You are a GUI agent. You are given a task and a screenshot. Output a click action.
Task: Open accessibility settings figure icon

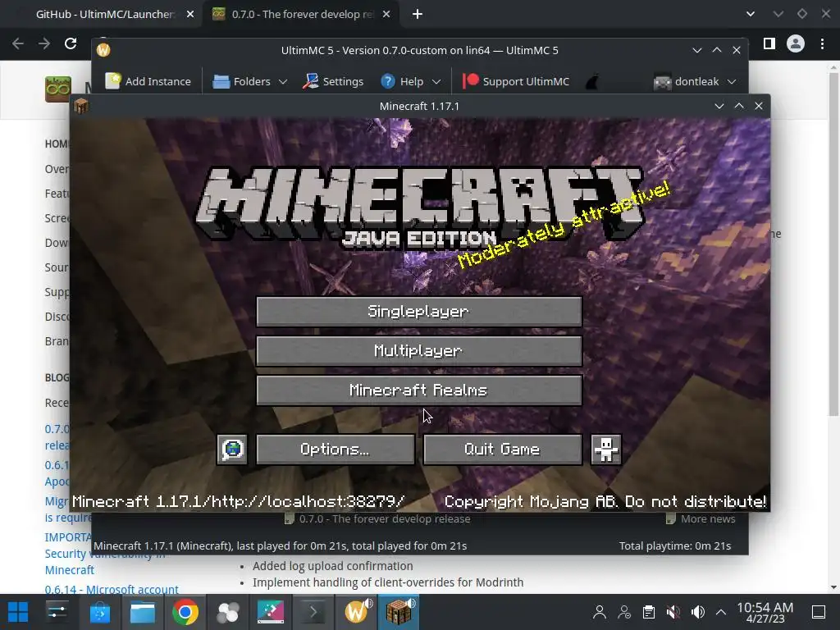606,450
